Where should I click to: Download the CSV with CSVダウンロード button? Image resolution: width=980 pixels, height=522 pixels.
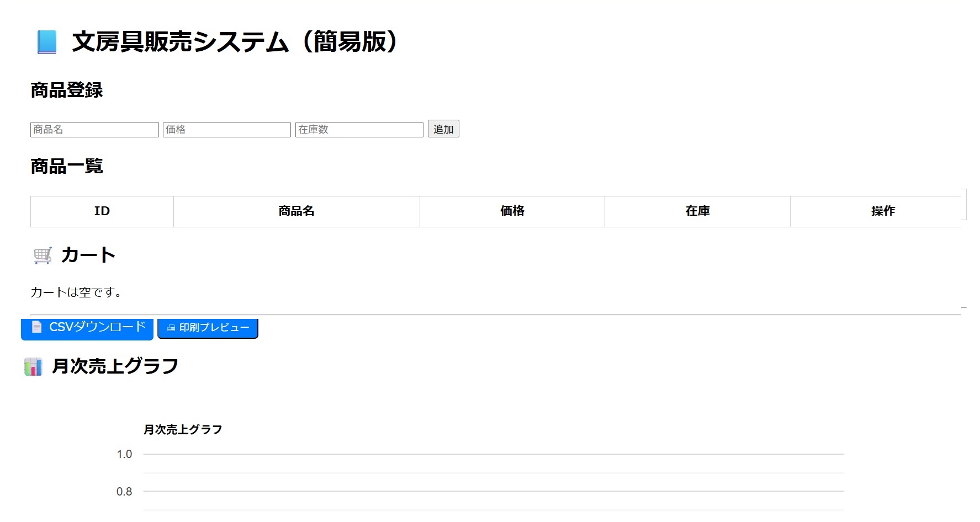87,328
